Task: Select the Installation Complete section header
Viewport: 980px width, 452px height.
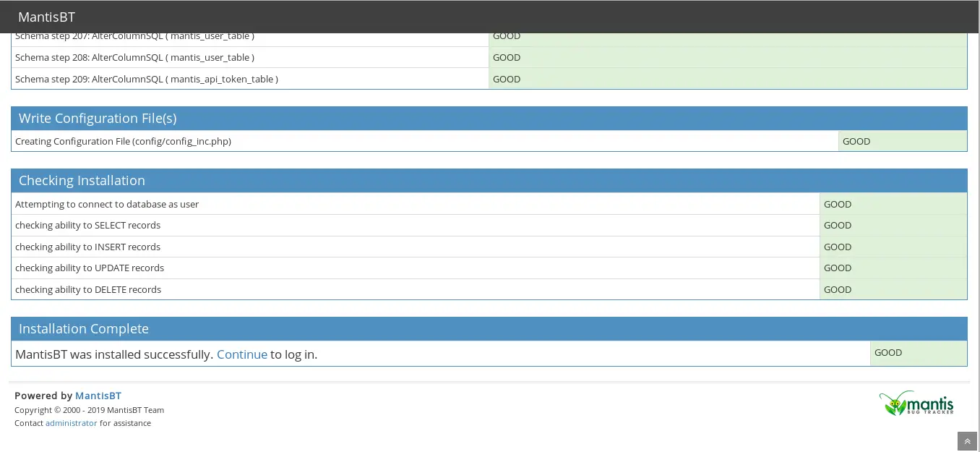Action: coord(85,328)
